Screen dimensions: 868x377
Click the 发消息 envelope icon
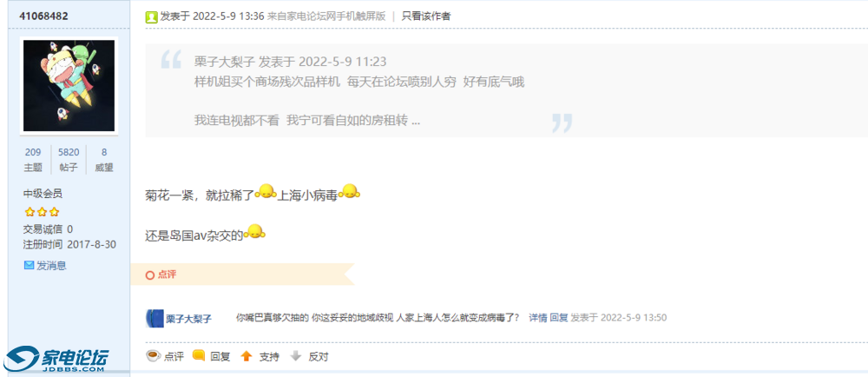tap(30, 266)
